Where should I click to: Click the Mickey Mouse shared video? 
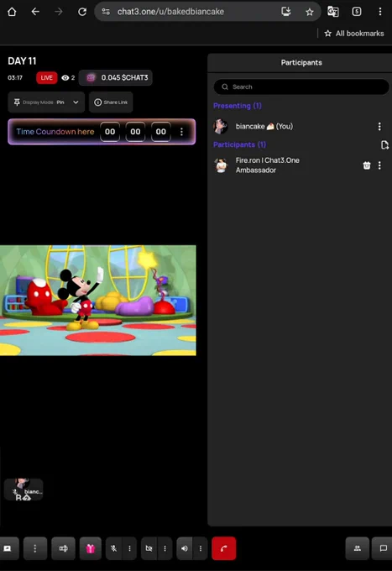(x=98, y=301)
